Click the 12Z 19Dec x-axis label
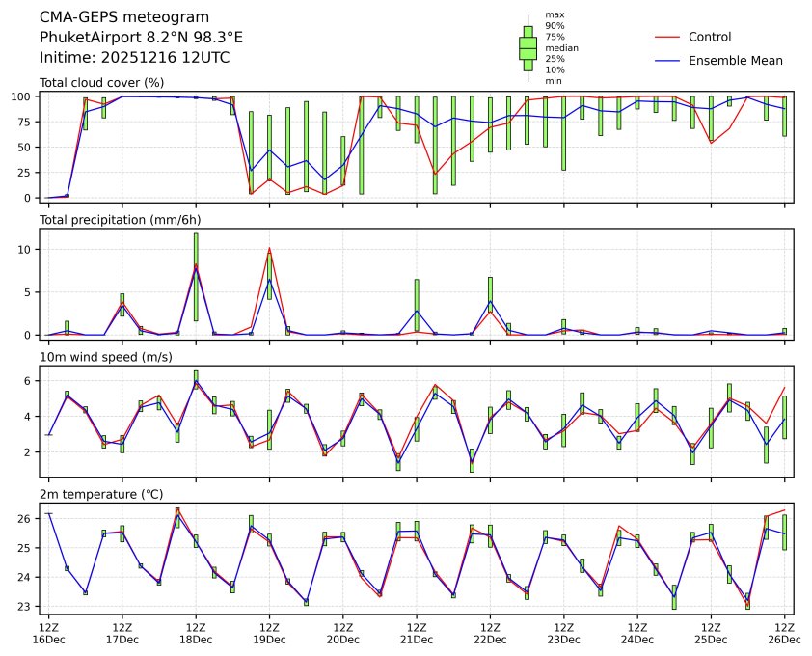The height and width of the screenshot is (656, 812). point(269,632)
